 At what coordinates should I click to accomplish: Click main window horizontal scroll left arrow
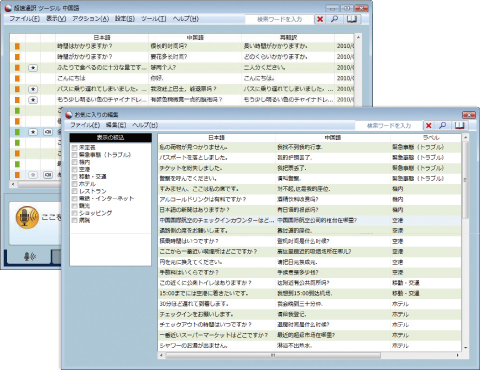tap(13, 184)
